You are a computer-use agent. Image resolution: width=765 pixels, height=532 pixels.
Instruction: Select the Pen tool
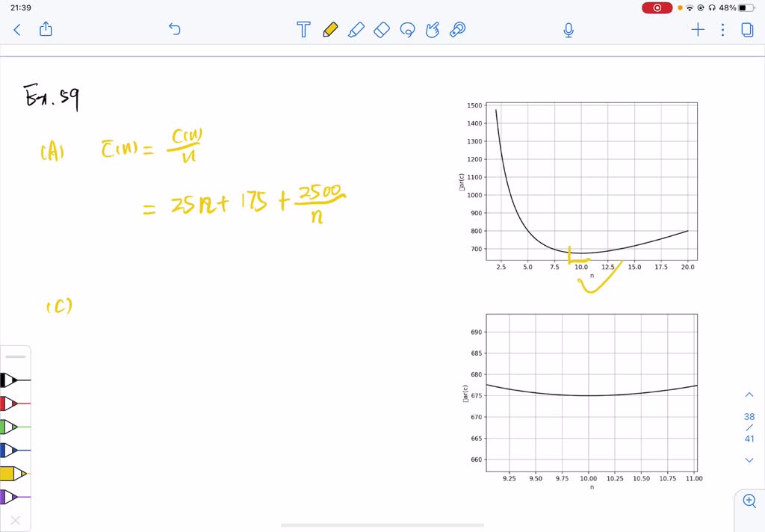(x=329, y=30)
